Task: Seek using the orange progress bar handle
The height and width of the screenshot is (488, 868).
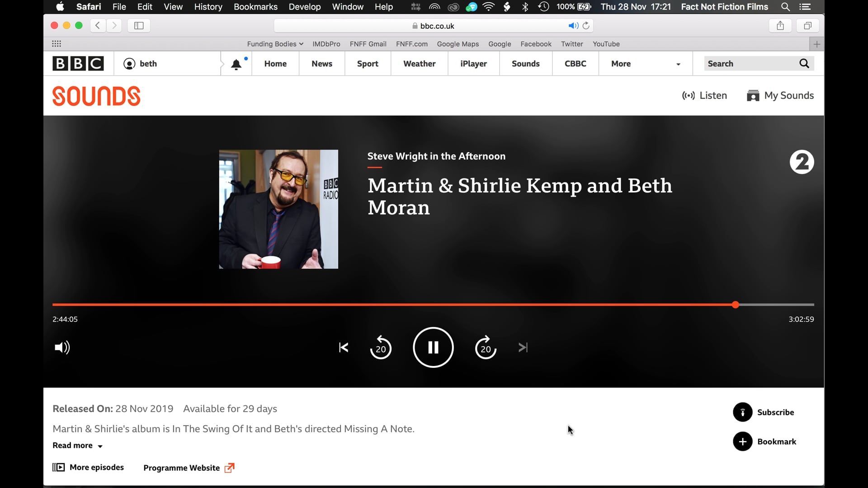Action: coord(736,305)
